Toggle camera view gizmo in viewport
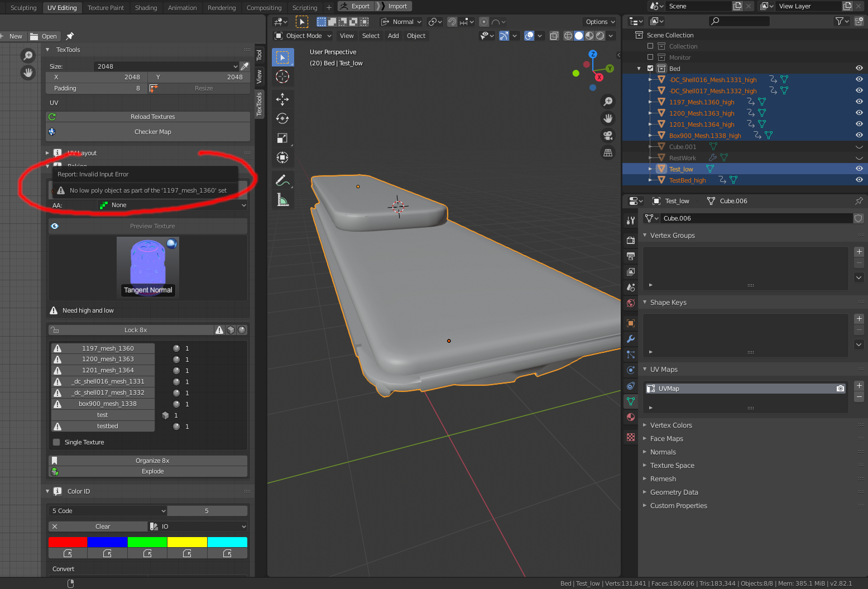The image size is (868, 589). coord(608,135)
